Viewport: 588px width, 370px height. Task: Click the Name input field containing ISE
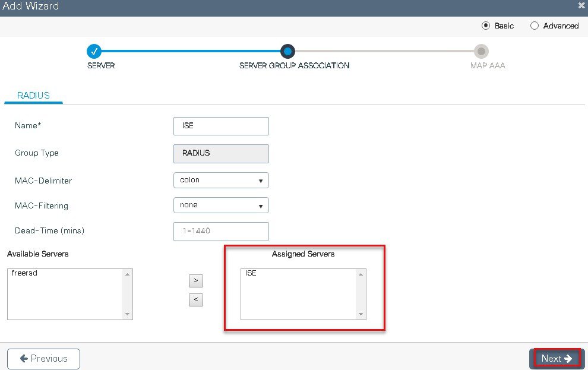(x=222, y=126)
